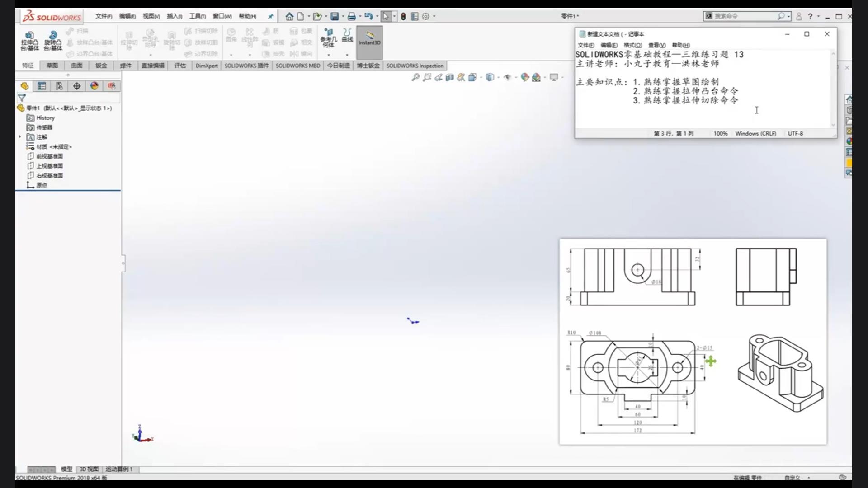
Task: Switch to the 曲面 ribbon tab
Action: pos(77,66)
